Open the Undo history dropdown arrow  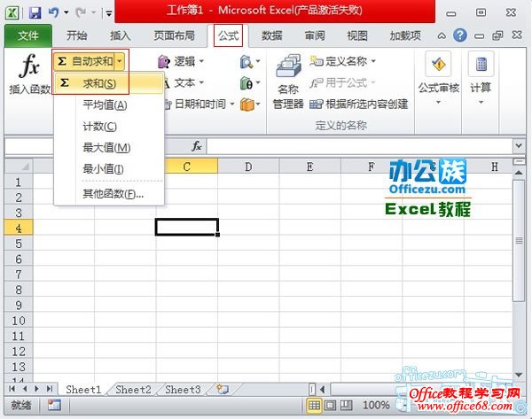pyautogui.click(x=66, y=13)
